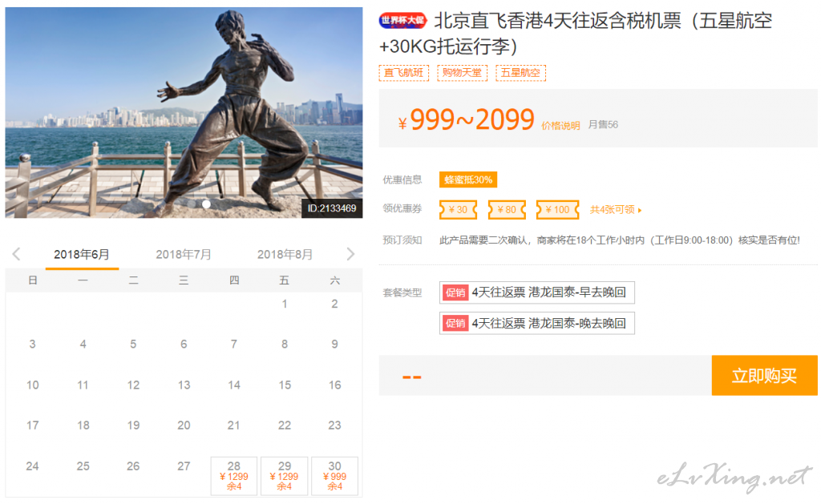821x504 pixels.
Task: Click calendar date 20
Action: (184, 425)
